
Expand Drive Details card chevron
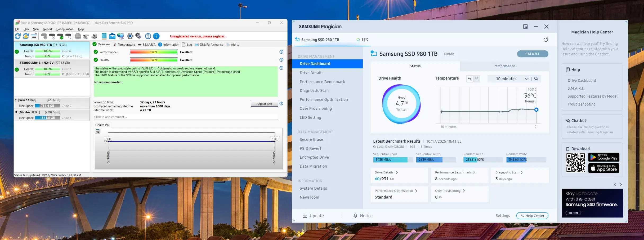[397, 173]
